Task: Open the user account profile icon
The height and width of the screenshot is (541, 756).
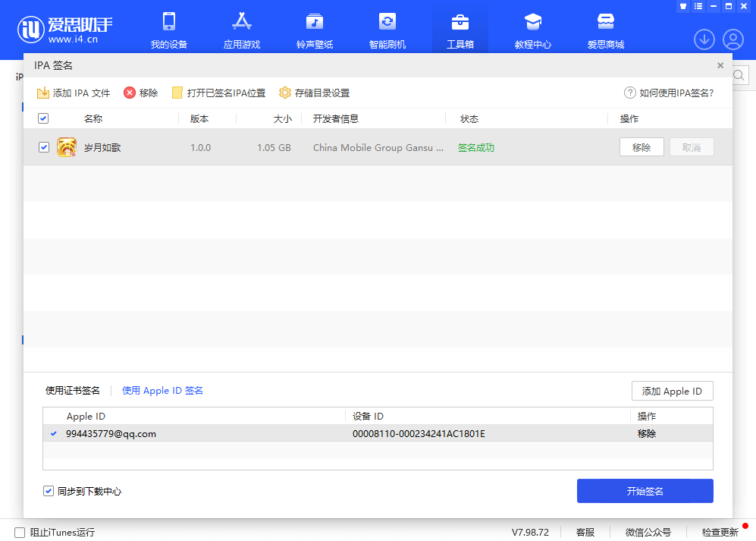Action: pyautogui.click(x=732, y=39)
